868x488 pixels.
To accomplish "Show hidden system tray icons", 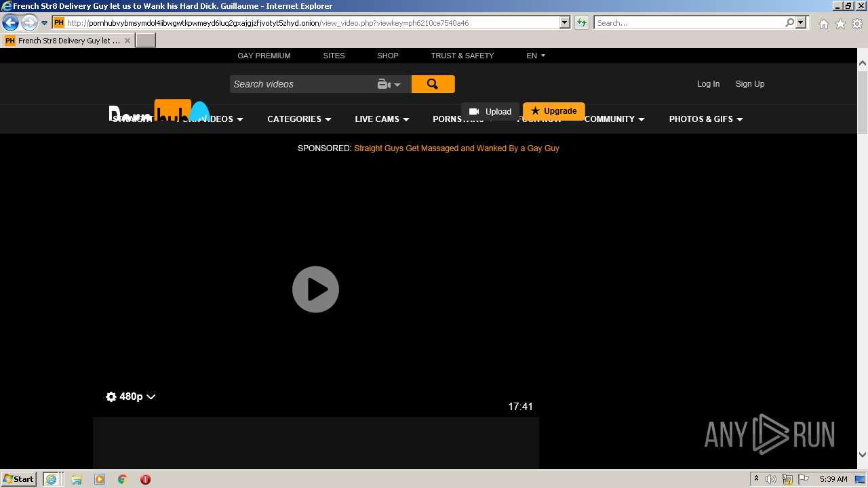I will [x=756, y=479].
